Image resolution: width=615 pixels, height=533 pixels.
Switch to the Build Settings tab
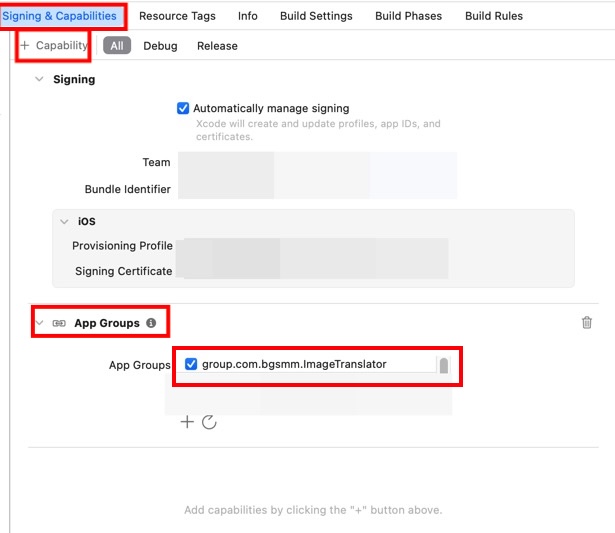(316, 16)
